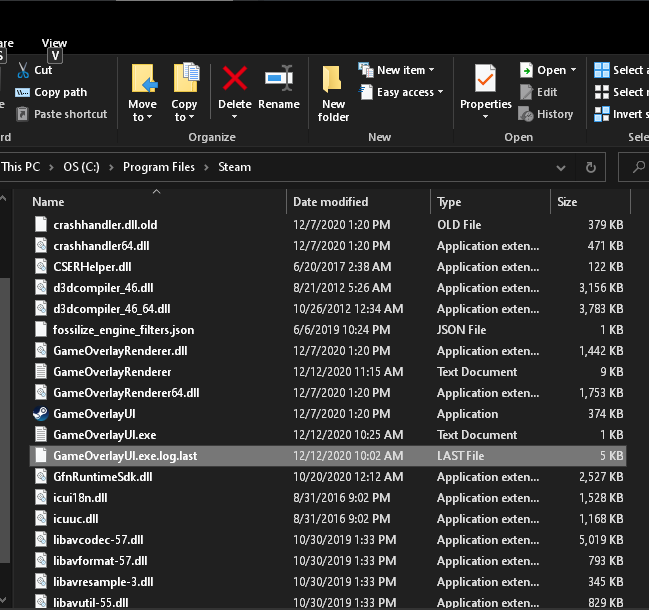The height and width of the screenshot is (610, 649).
Task: Click the Edit pencil icon
Action: (526, 92)
